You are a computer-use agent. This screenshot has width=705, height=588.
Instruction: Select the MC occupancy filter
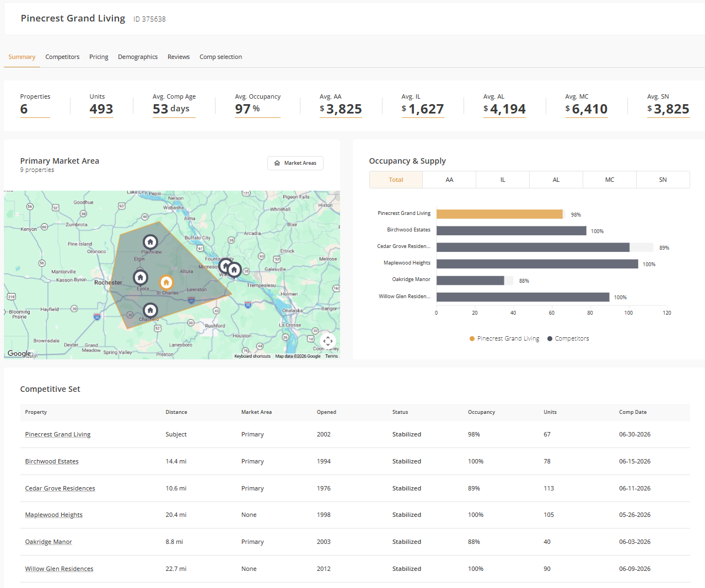point(610,180)
